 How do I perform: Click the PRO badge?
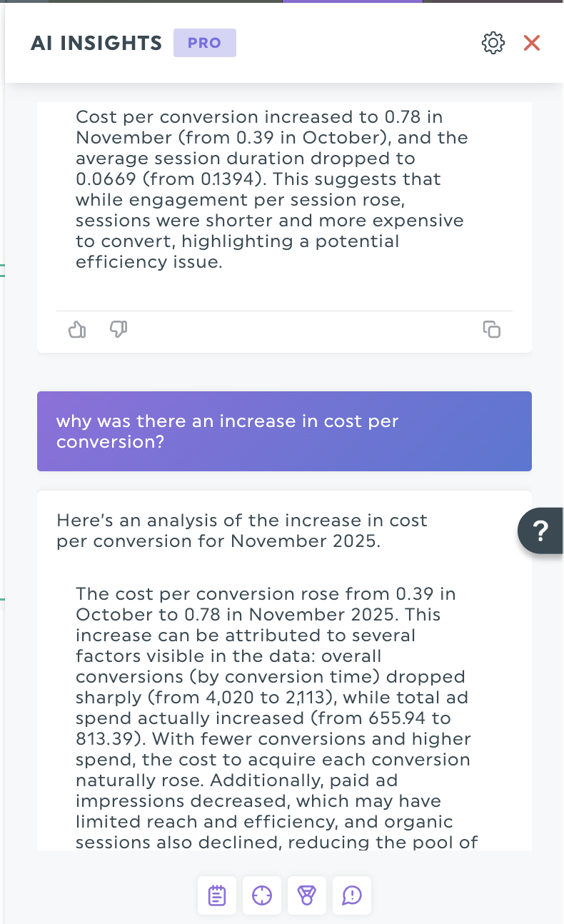[204, 43]
